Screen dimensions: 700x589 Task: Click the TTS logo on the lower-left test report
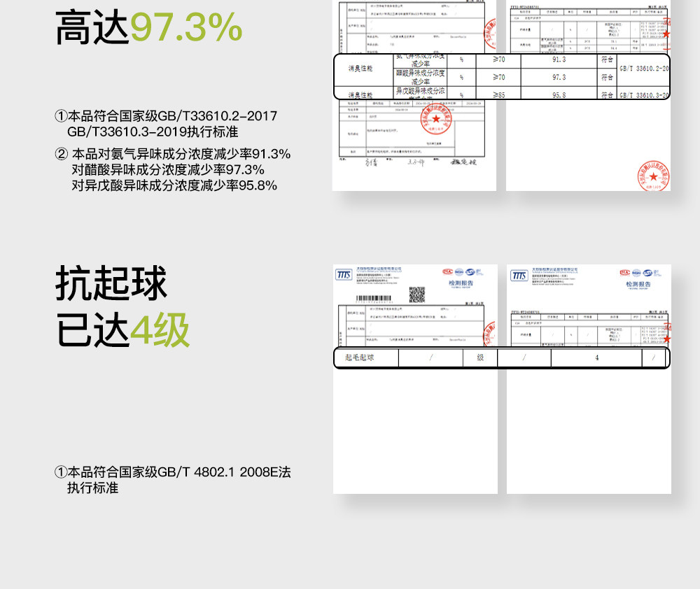(x=344, y=274)
